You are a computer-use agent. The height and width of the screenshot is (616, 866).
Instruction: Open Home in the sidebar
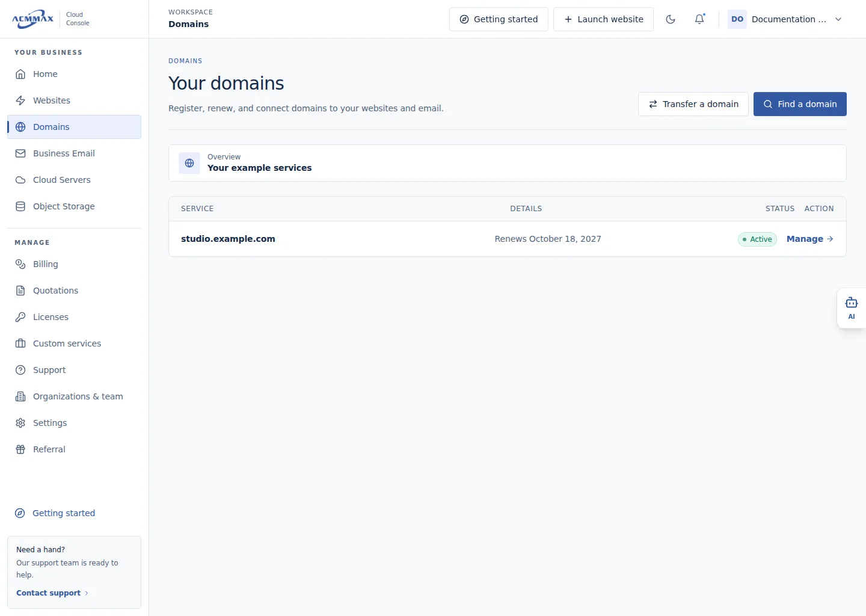pyautogui.click(x=74, y=74)
